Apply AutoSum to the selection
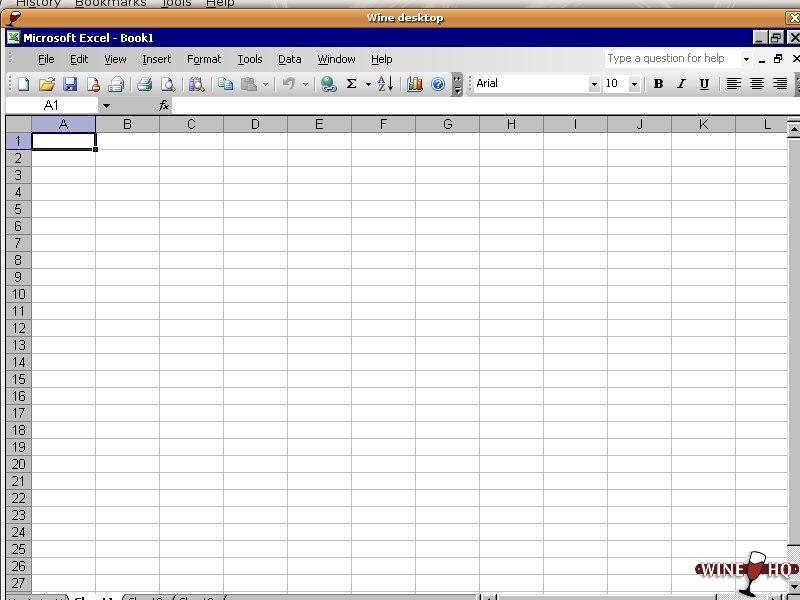This screenshot has height=600, width=800. point(352,84)
